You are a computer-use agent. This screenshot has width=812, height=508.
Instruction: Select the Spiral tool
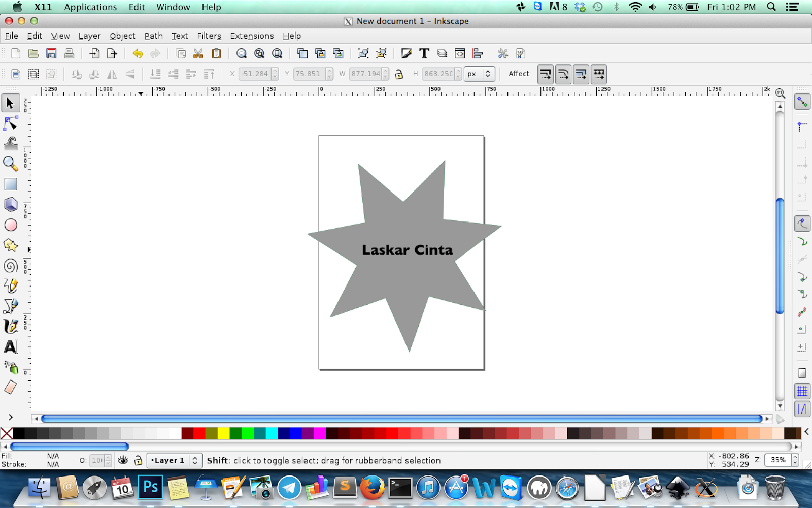(x=10, y=265)
